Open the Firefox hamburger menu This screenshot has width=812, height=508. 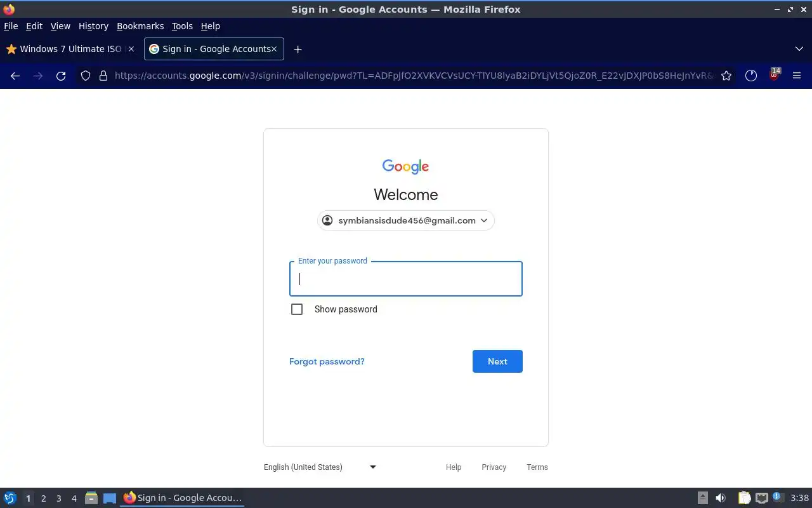797,76
